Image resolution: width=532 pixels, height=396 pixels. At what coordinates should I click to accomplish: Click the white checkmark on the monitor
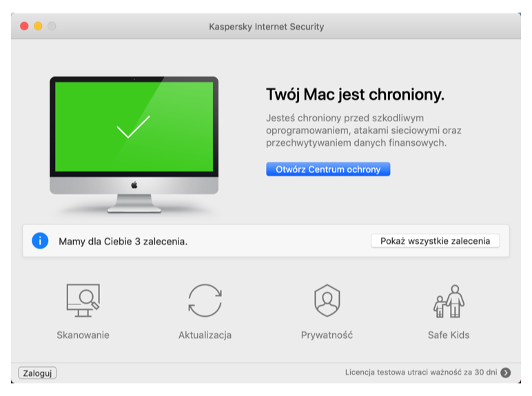[133, 127]
